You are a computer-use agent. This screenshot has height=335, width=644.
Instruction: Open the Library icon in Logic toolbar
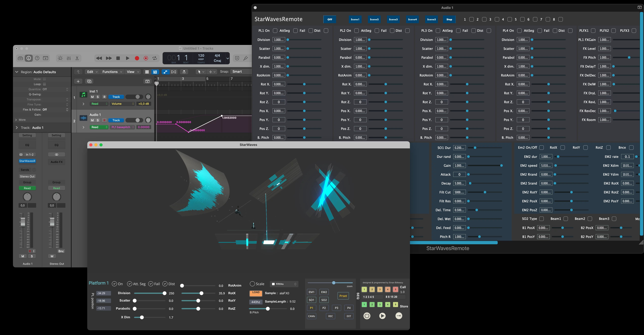[20, 58]
